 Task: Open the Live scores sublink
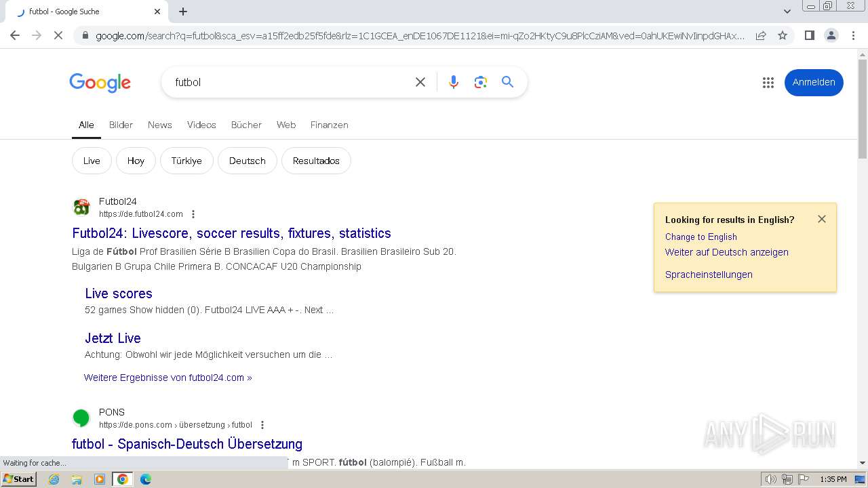point(119,293)
